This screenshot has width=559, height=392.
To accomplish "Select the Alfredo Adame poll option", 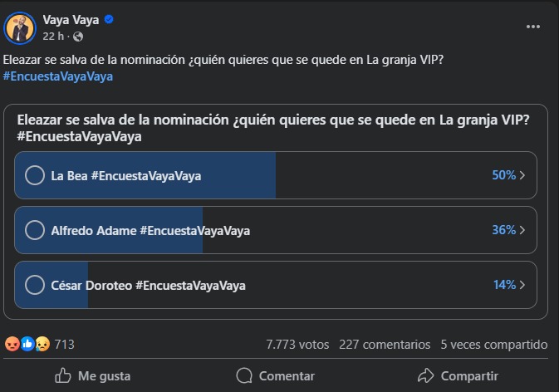I will 35,230.
